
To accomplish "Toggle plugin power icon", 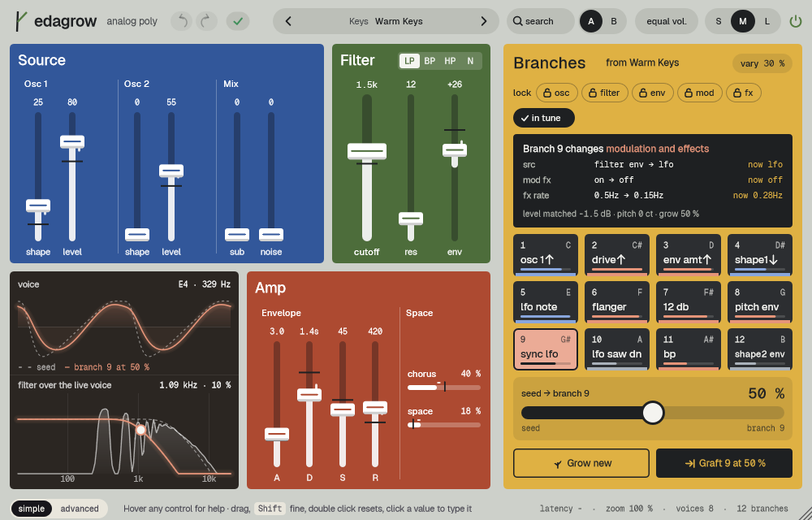I will 795,21.
